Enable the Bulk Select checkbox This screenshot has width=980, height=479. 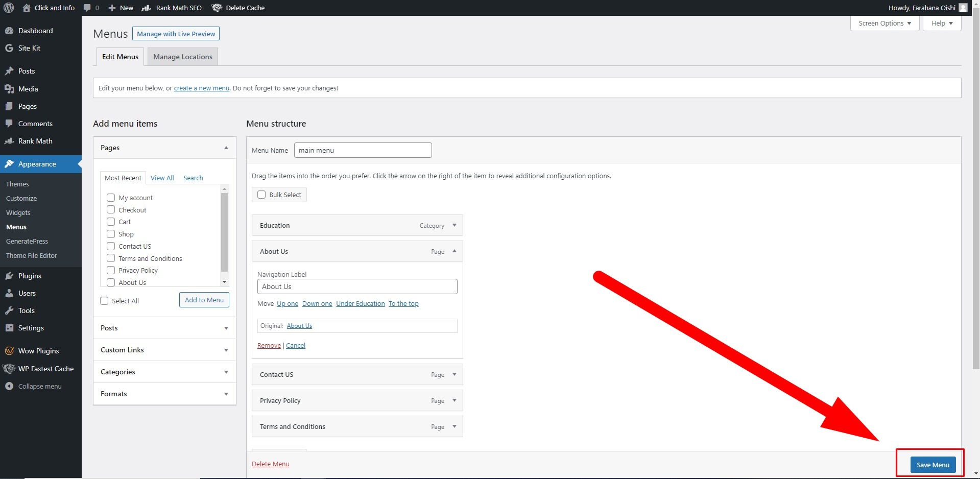click(x=261, y=195)
